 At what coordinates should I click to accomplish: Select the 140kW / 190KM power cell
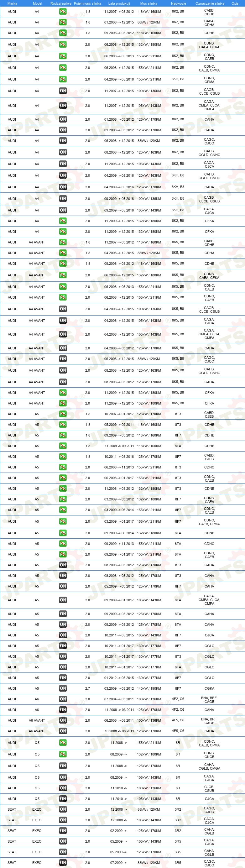tap(149, 688)
